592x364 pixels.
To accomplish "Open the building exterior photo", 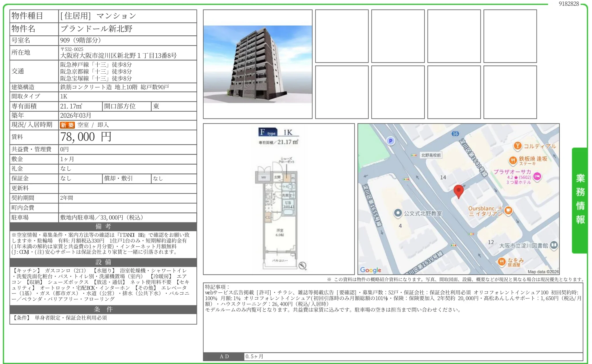I will pyautogui.click(x=257, y=64).
